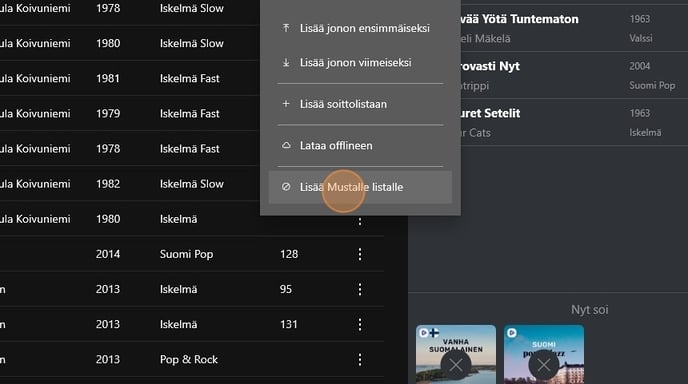Click the '2014' year cell
This screenshot has height=384, width=688.
coord(108,254)
